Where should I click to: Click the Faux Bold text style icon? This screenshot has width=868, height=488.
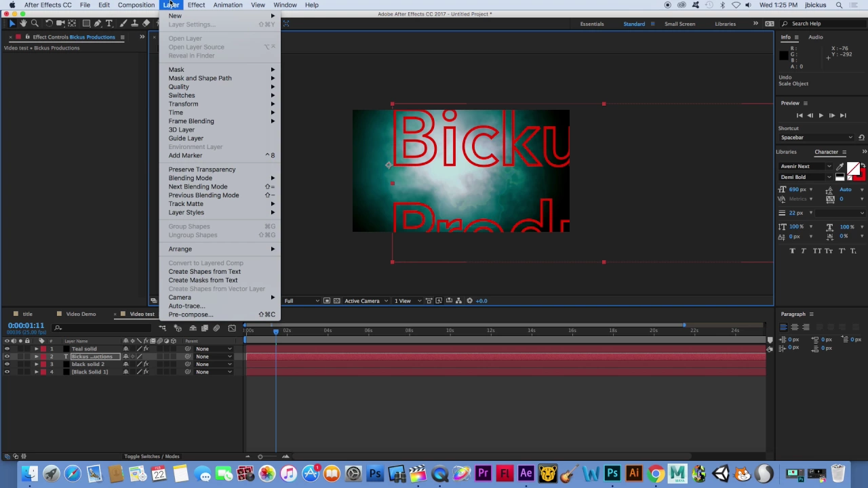pyautogui.click(x=793, y=251)
